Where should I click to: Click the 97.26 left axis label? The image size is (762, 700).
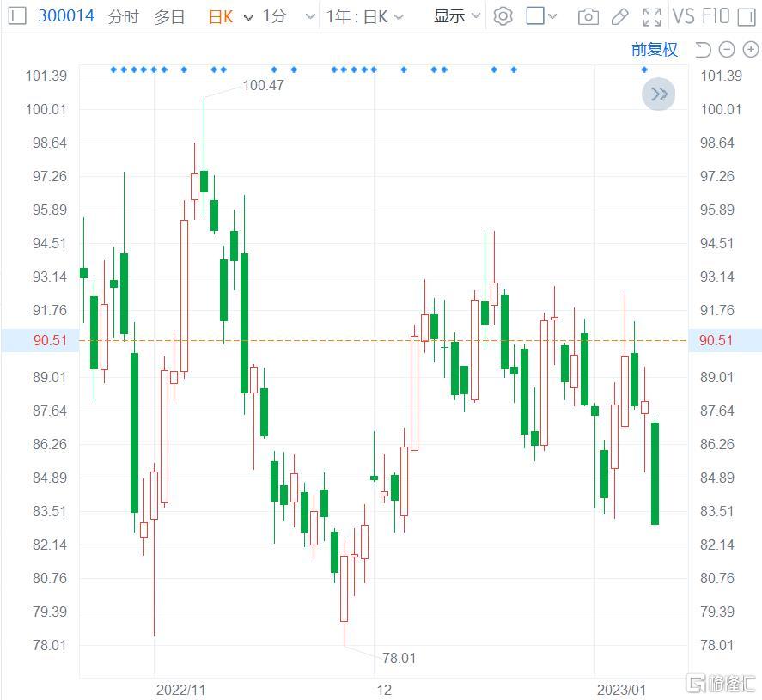pos(50,176)
